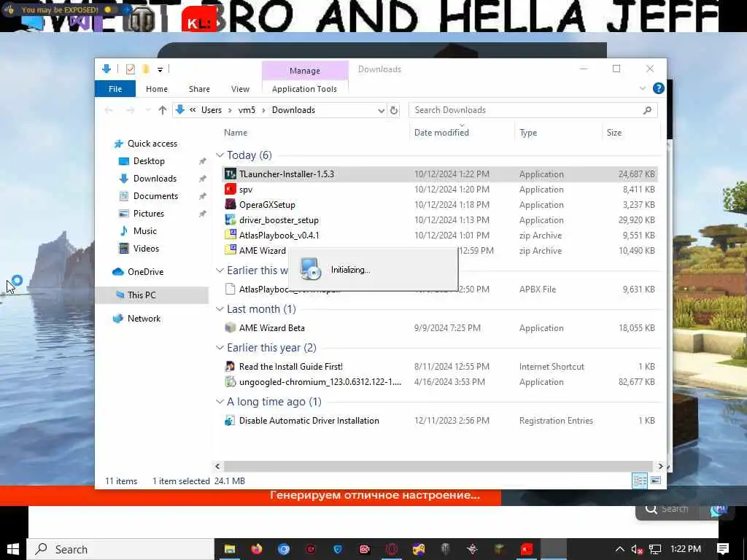Open the Home ribbon tab
Screen dimensions: 747x560
(x=157, y=89)
